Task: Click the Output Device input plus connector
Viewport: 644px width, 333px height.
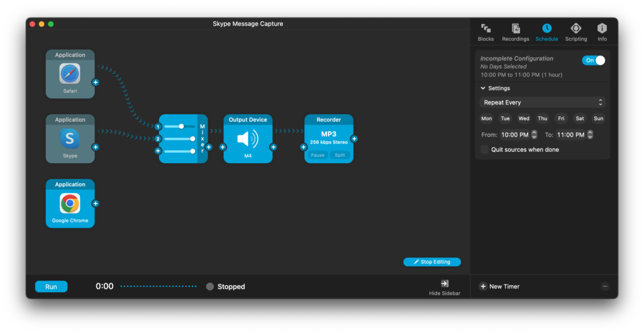Action: [223, 147]
